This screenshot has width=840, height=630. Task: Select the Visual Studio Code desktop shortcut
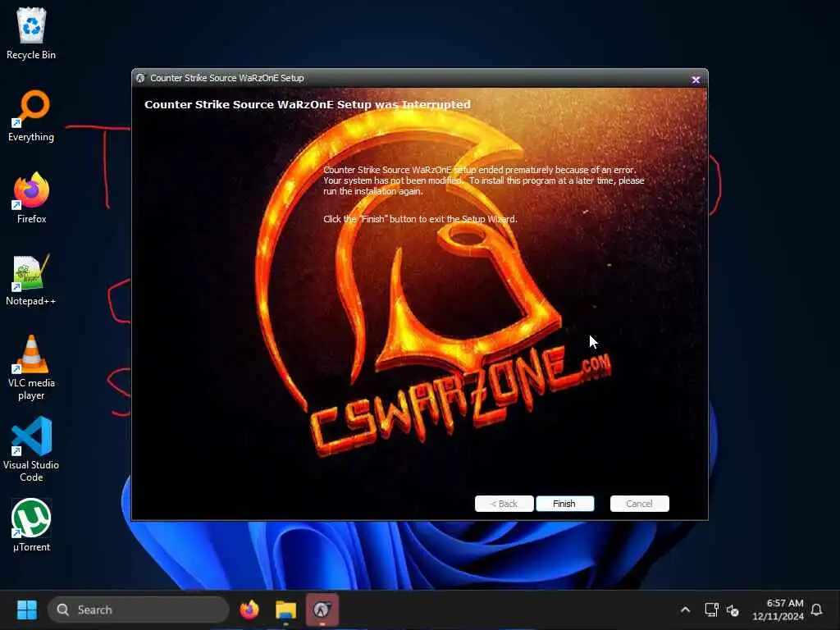point(31,450)
